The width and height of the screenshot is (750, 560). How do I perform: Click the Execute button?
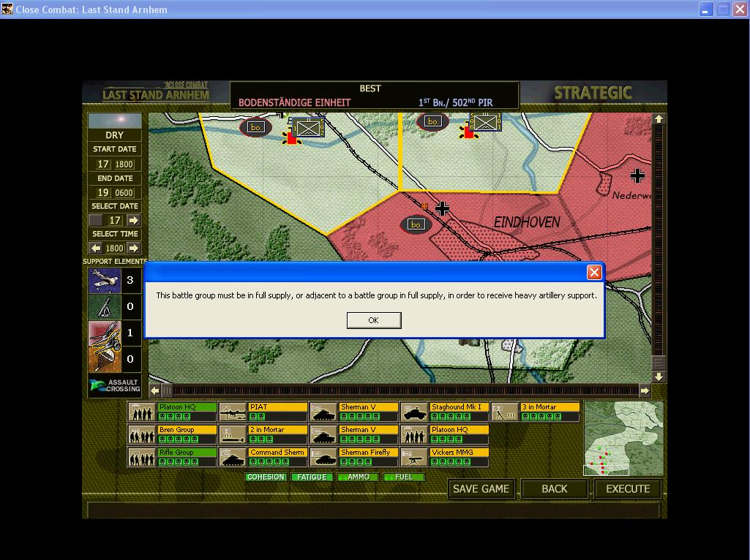click(628, 489)
